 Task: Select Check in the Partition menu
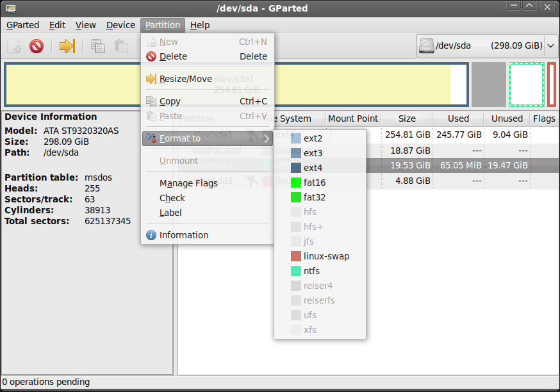(207, 198)
